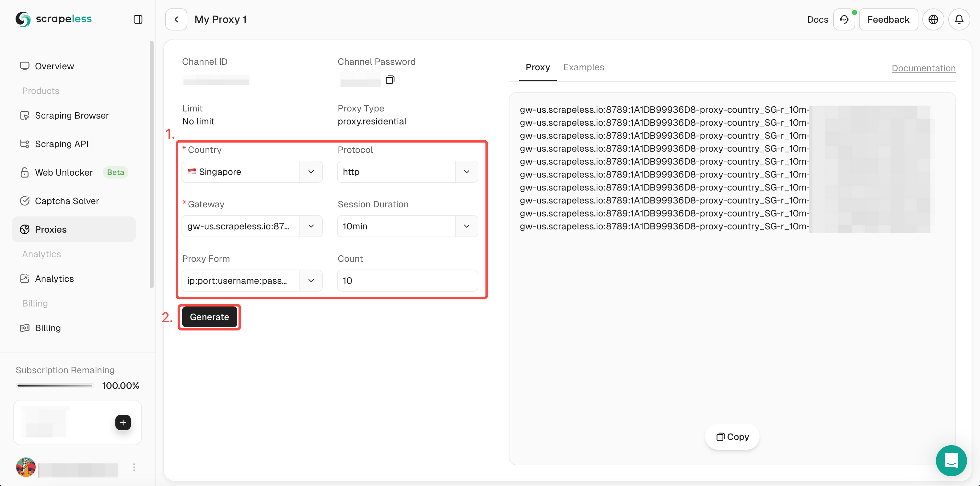This screenshot has height=486, width=980.
Task: Click the black plus button in sidebar
Action: click(123, 422)
